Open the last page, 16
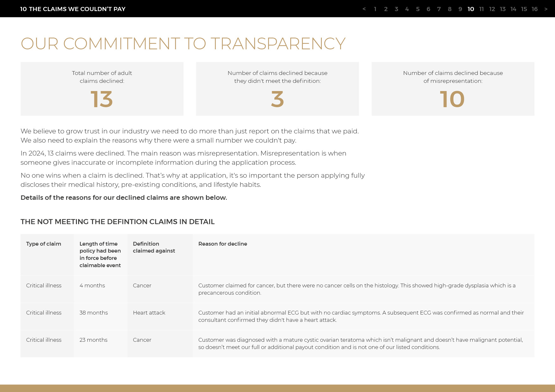 [535, 9]
